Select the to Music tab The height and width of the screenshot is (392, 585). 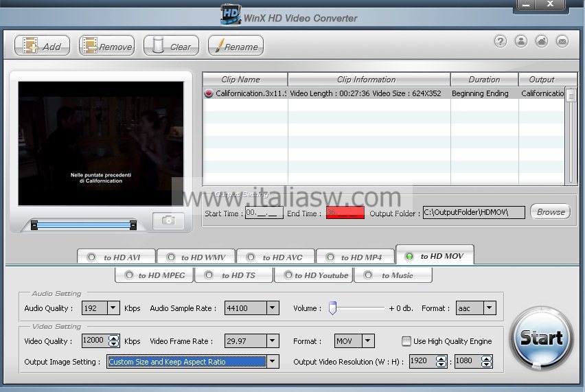[393, 275]
